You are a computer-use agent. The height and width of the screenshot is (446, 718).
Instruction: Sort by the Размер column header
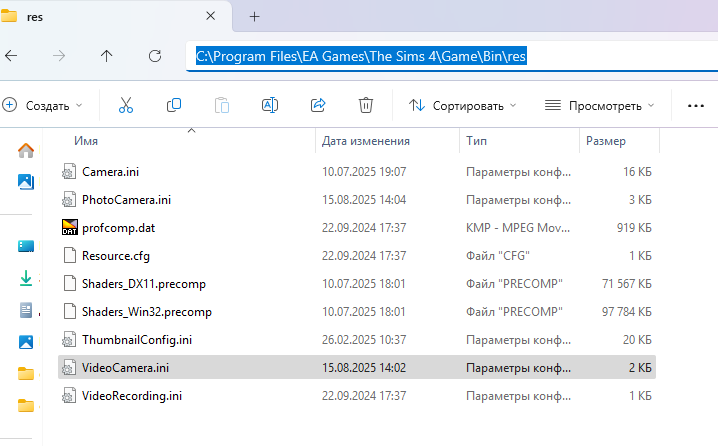pyautogui.click(x=606, y=141)
